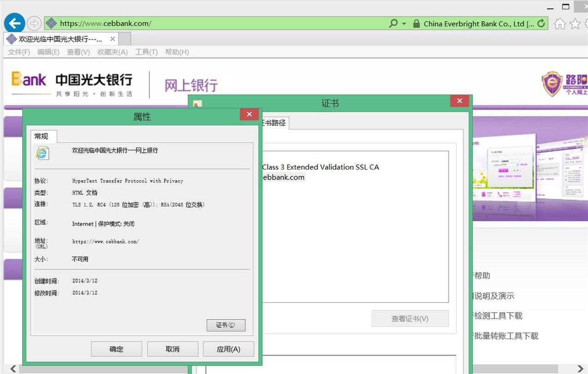Open favorites star icon
Viewport: 588px width, 374px height.
click(575, 23)
